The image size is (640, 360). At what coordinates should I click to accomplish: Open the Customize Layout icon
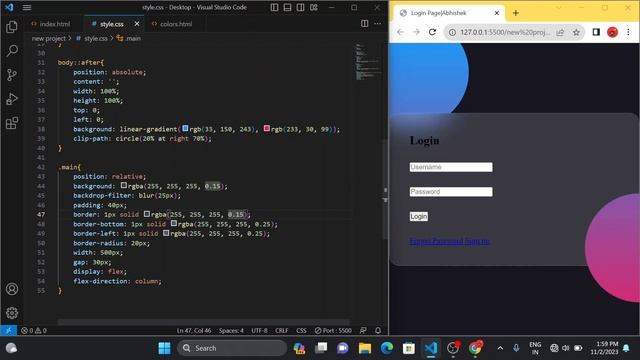(314, 7)
